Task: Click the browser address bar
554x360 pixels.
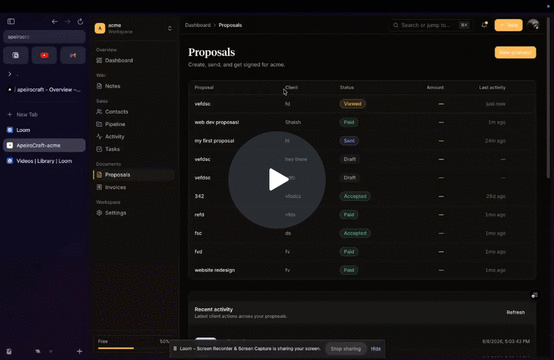Action: click(44, 37)
